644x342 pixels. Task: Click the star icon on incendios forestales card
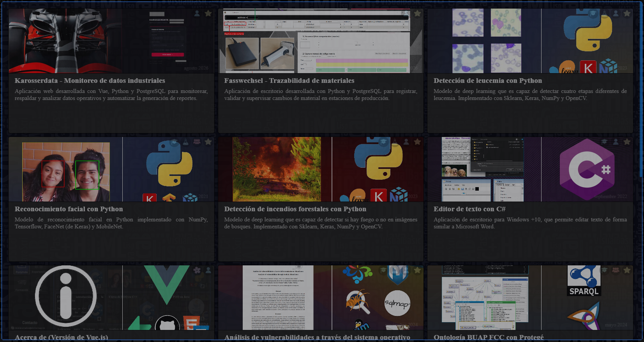(418, 142)
